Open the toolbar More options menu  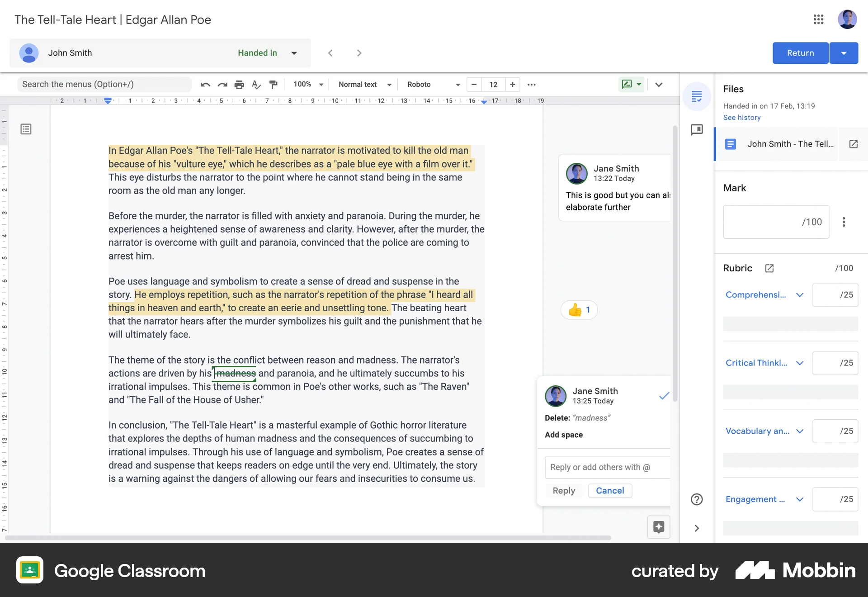coord(531,85)
